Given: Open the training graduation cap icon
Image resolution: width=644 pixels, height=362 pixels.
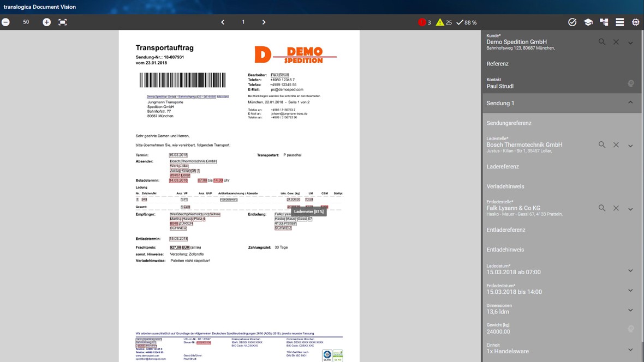Looking at the screenshot, I should (588, 22).
